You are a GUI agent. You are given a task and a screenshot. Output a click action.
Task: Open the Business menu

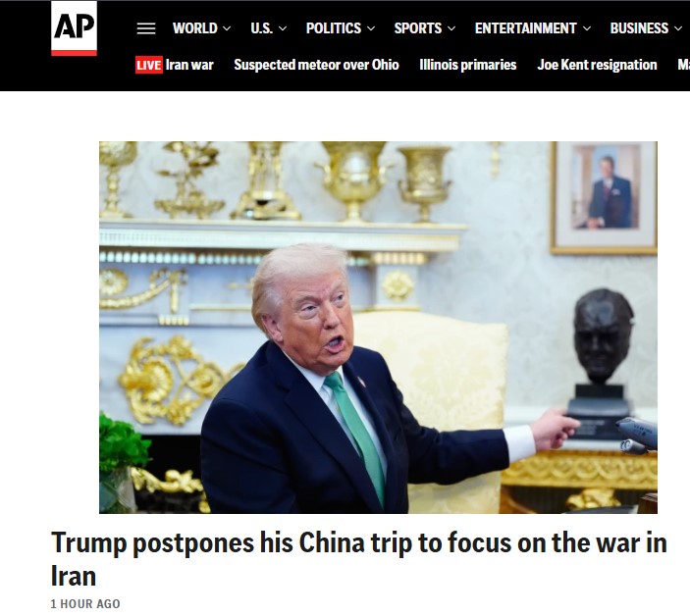639,28
